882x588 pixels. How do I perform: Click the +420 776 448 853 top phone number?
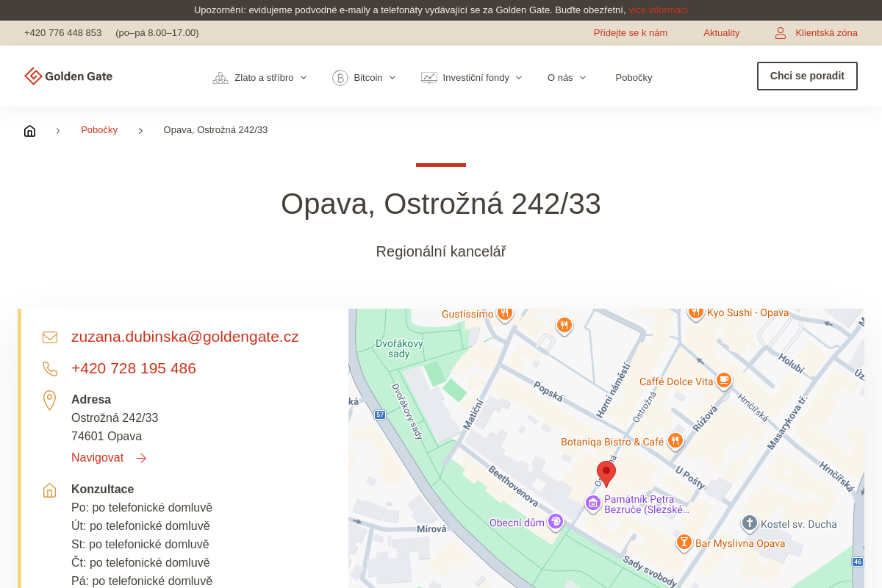pyautogui.click(x=63, y=33)
